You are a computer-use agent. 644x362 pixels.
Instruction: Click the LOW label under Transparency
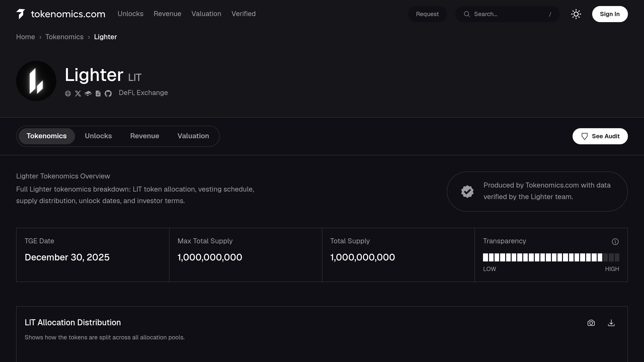[490, 269]
